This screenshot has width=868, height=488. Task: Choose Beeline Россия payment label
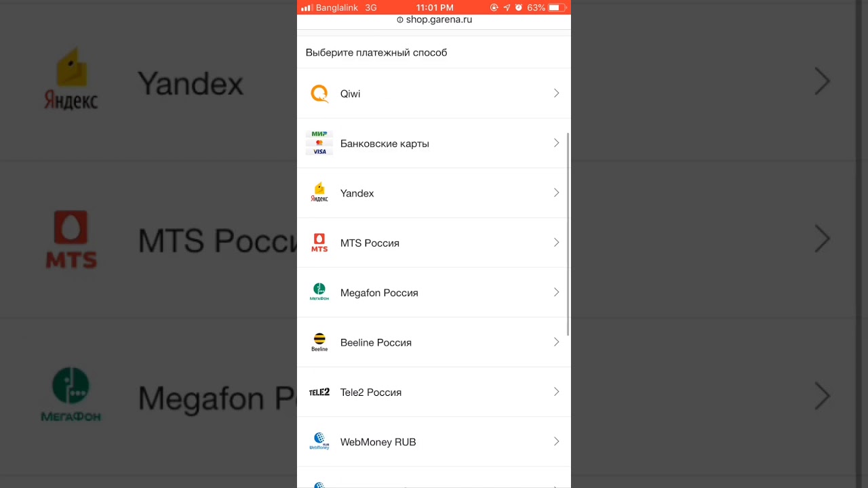pyautogui.click(x=376, y=342)
